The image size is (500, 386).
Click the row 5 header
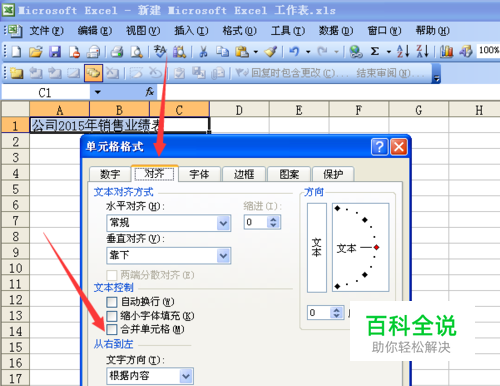15,189
